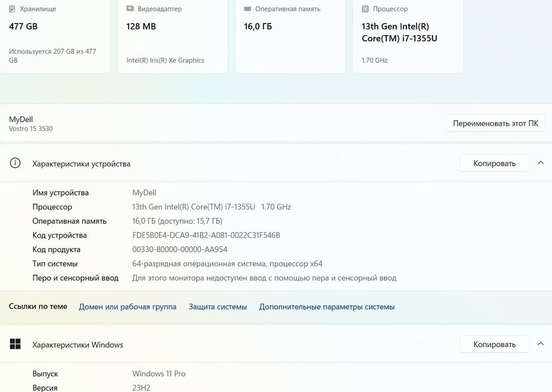Click the Тип системы label
The image size is (552, 392).
[54, 264]
